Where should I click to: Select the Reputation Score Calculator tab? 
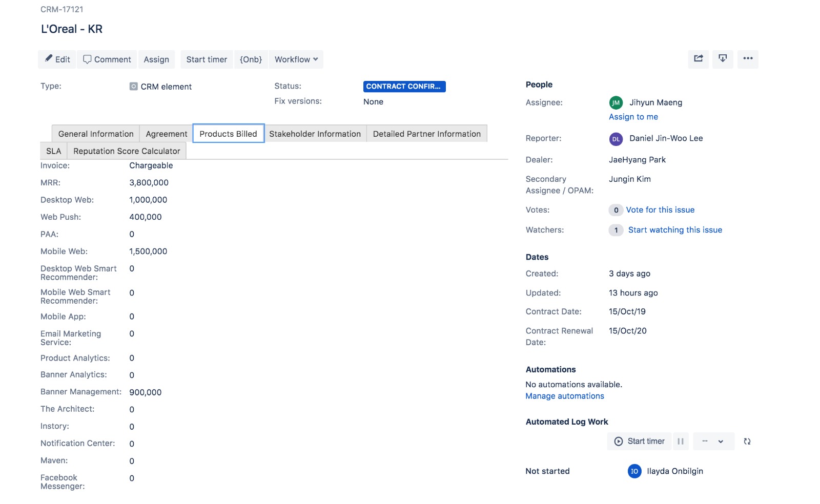pyautogui.click(x=127, y=151)
